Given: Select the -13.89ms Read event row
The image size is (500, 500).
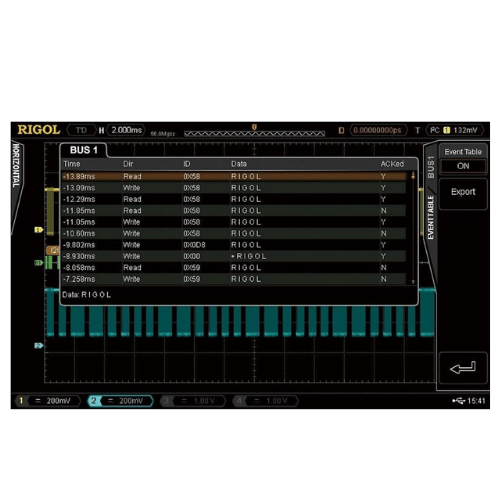Looking at the screenshot, I should (x=234, y=176).
